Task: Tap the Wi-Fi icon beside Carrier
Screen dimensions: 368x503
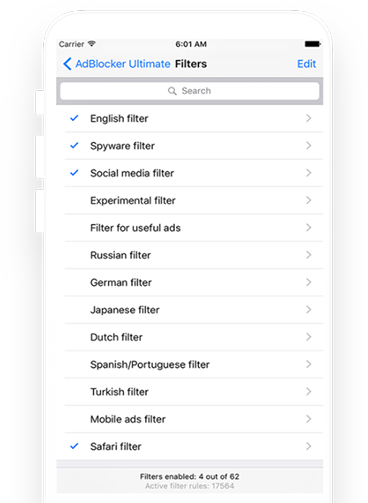Action: (x=92, y=44)
